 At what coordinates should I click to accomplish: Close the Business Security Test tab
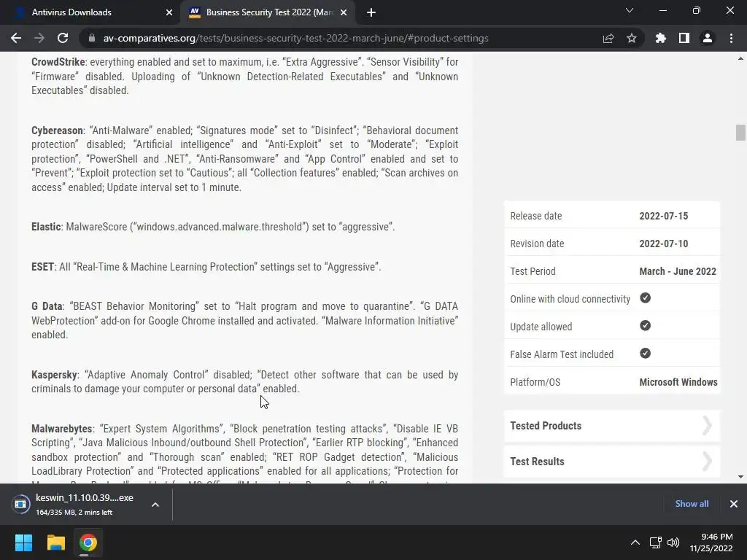click(344, 12)
